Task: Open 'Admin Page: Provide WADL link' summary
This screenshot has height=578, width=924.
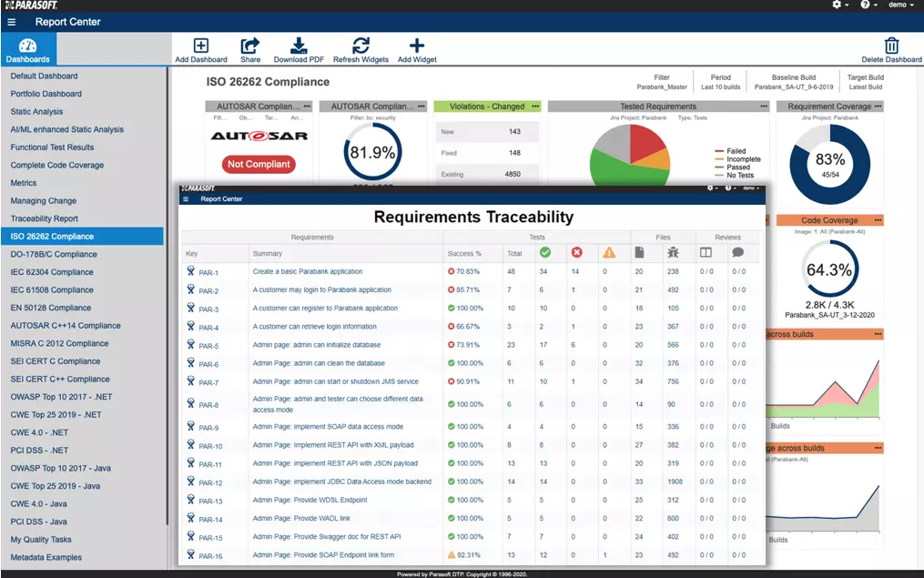Action: coord(301,519)
